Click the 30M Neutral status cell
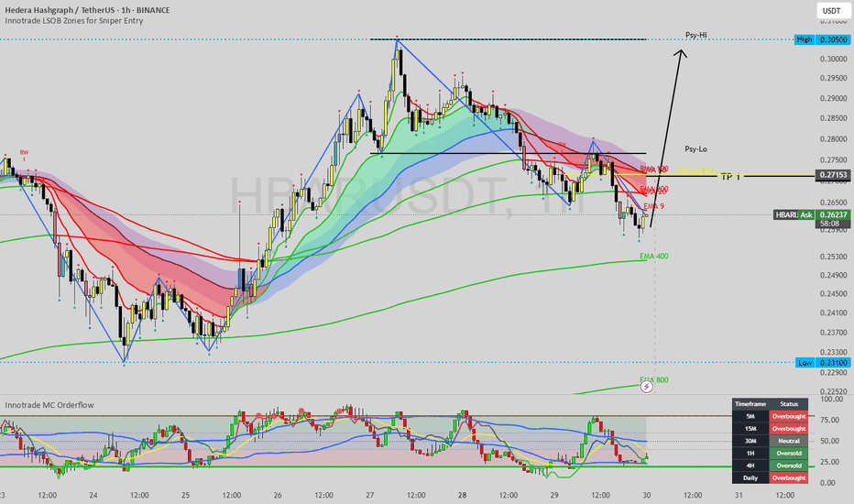The width and height of the screenshot is (854, 504). [789, 441]
